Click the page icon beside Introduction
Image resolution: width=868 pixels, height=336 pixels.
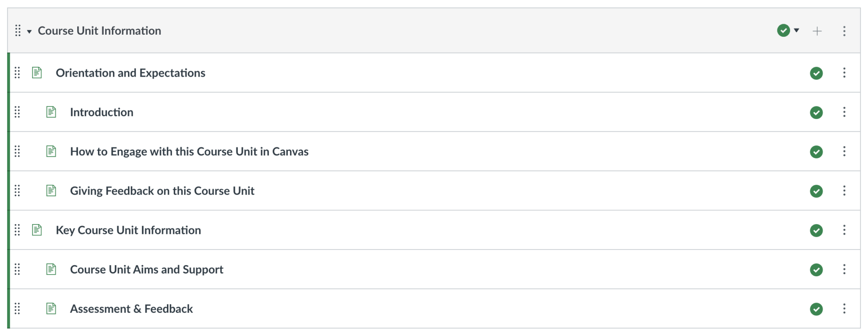click(x=51, y=112)
